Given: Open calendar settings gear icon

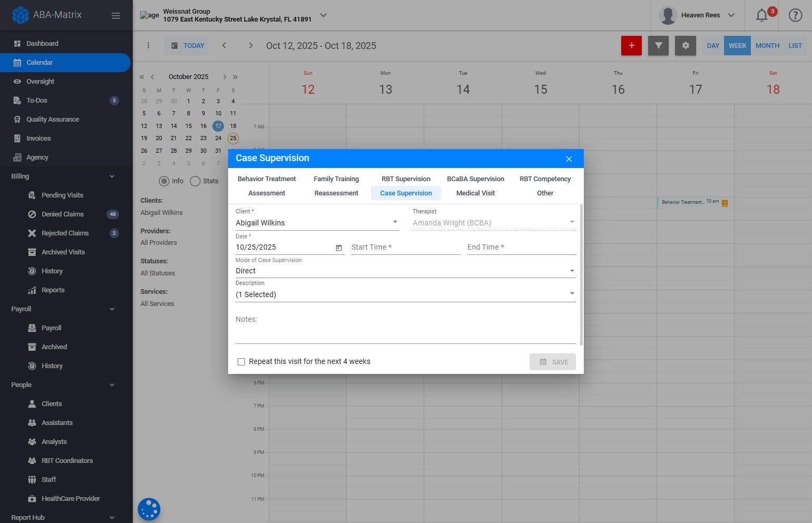Looking at the screenshot, I should [x=685, y=46].
